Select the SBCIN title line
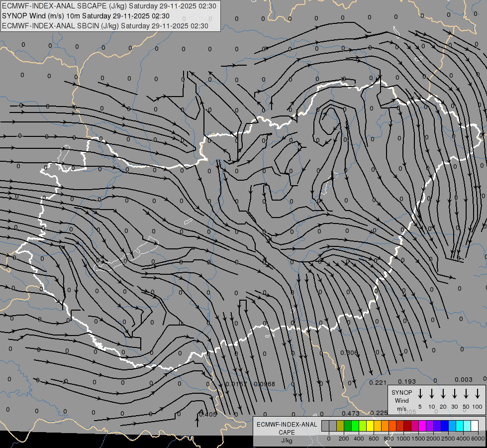This screenshot has height=448, width=487. coord(105,26)
